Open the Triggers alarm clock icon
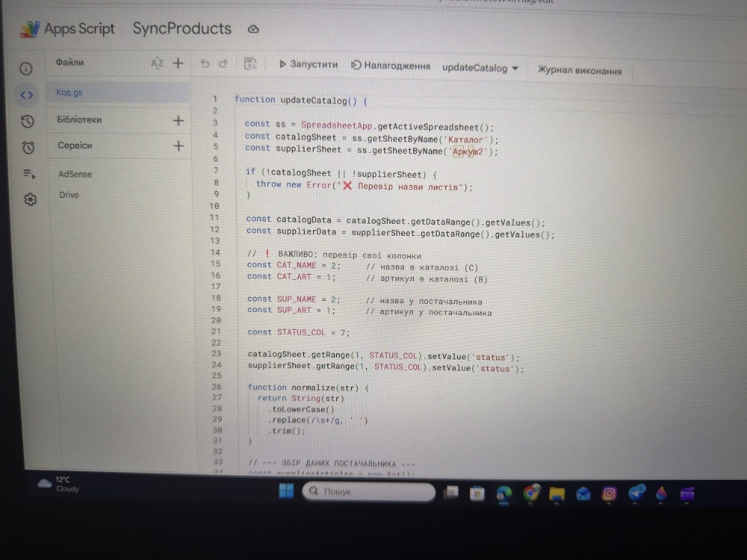Screen dimensions: 747x560 click(x=28, y=147)
